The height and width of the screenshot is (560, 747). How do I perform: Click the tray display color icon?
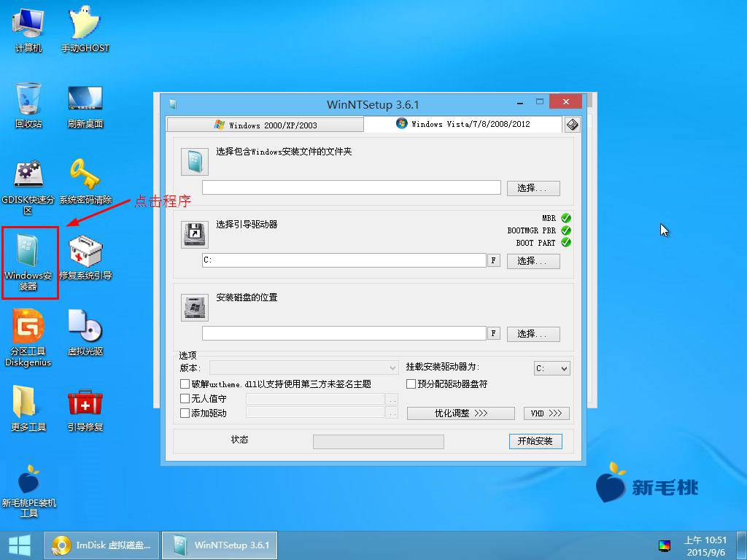(664, 545)
